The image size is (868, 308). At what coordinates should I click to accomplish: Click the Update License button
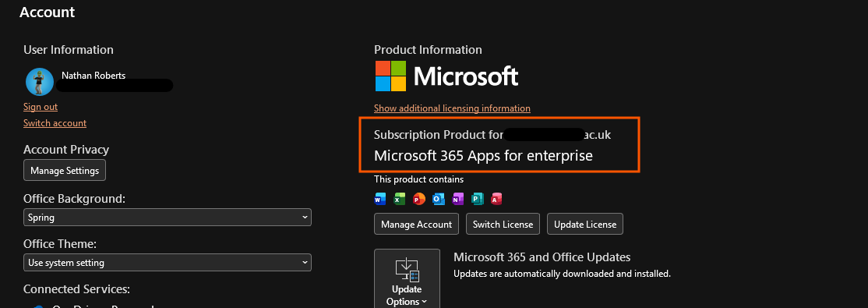(585, 225)
